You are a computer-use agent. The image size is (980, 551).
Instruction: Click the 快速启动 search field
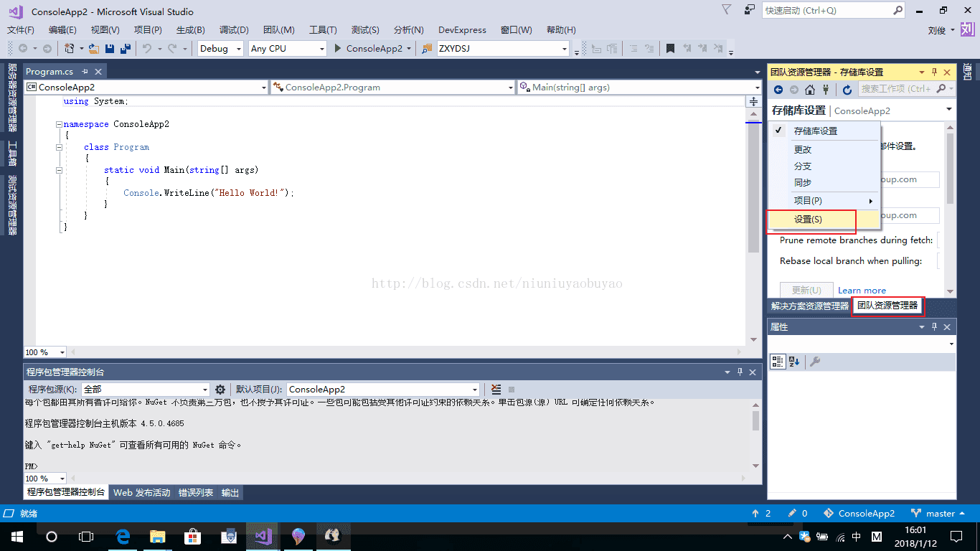pos(826,11)
